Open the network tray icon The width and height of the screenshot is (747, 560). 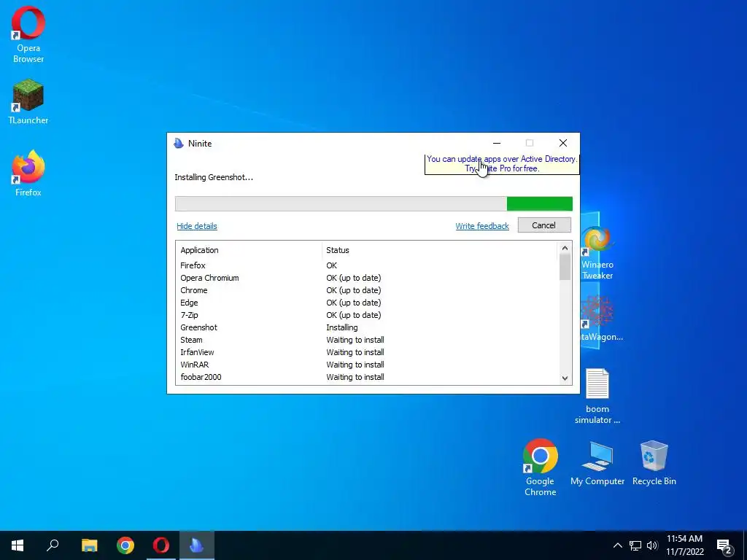point(635,545)
